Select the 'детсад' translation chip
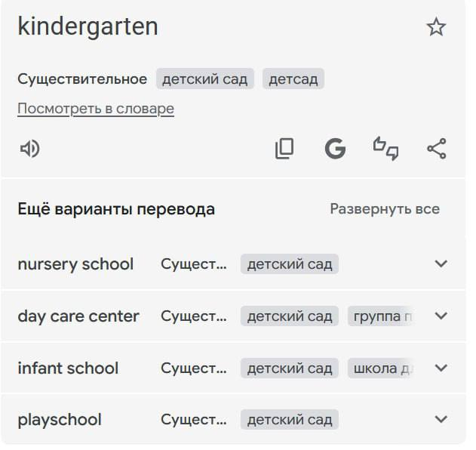Image resolution: width=476 pixels, height=450 pixels. pos(293,79)
